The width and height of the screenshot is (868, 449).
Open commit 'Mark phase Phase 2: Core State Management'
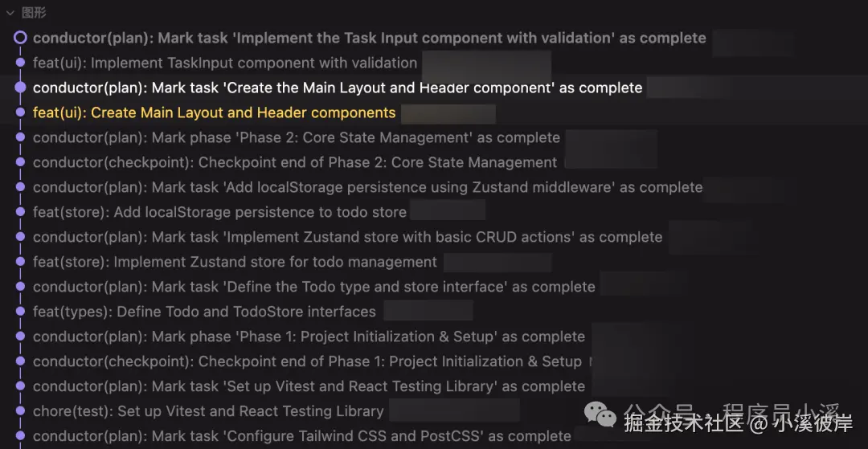[296, 137]
